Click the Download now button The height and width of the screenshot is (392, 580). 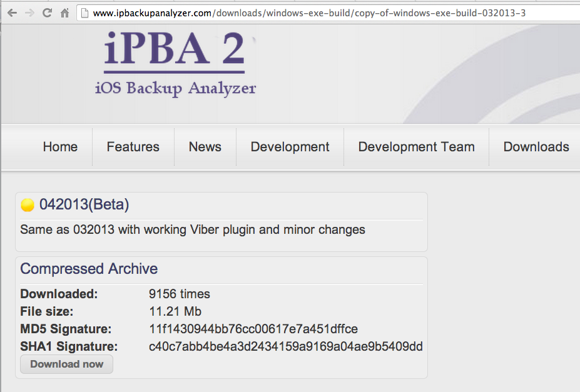66,364
